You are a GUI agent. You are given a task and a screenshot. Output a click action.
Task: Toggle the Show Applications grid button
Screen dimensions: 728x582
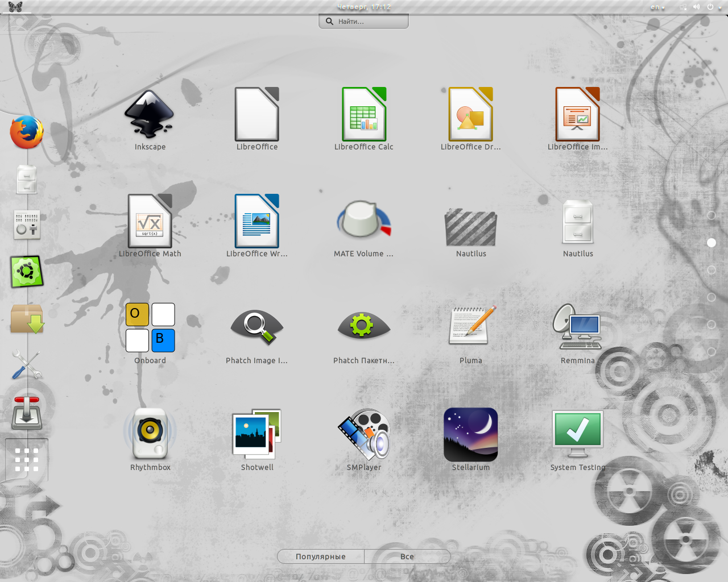[27, 460]
